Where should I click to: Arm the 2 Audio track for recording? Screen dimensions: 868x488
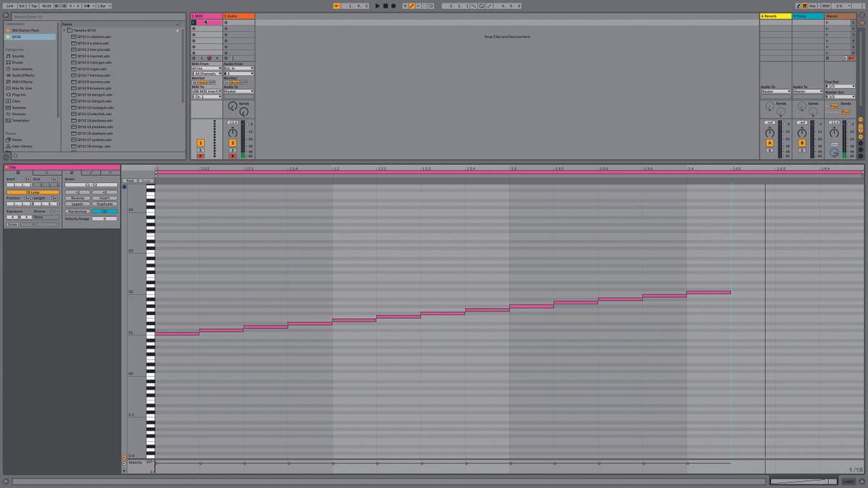click(232, 155)
